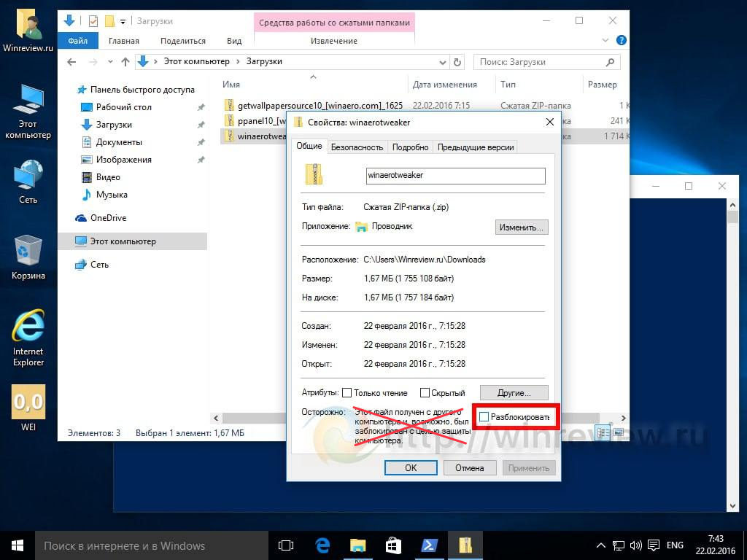Click the Explorer Up folder arrow
The image size is (747, 560).
click(125, 62)
